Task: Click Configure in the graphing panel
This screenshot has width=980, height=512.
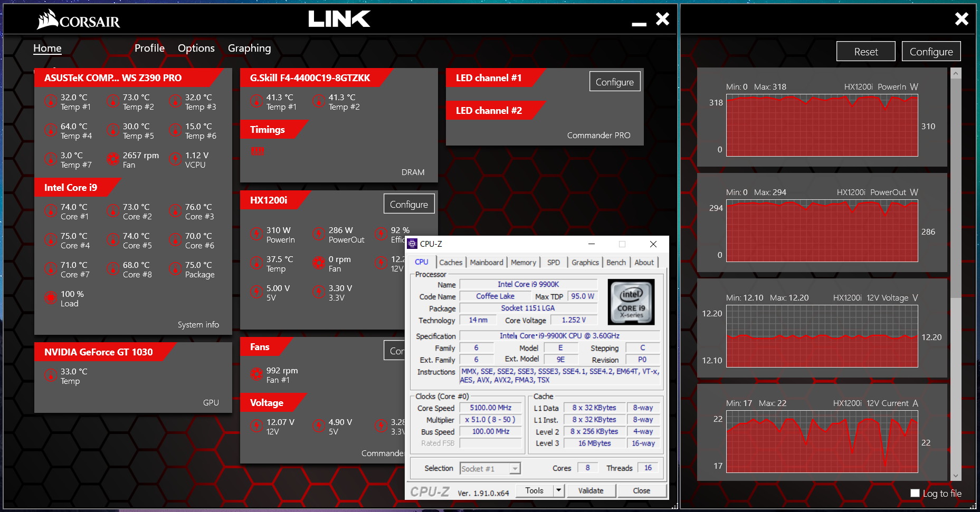Action: (x=931, y=51)
